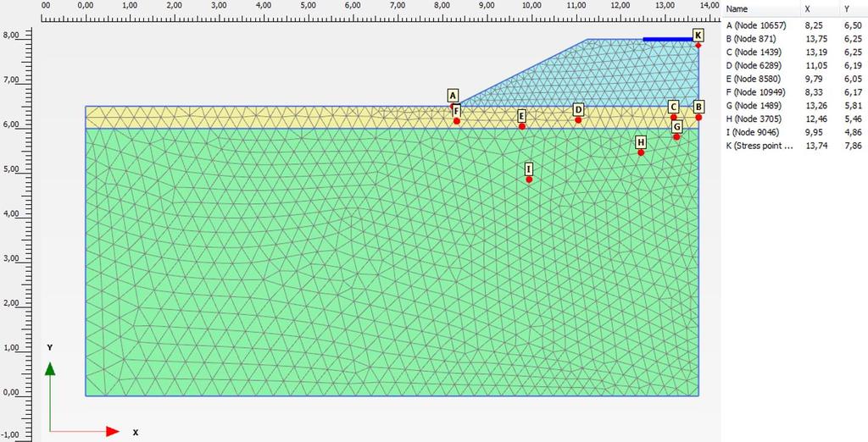The image size is (868, 442).
Task: Select point marker E on the mesh
Action: 521,116
